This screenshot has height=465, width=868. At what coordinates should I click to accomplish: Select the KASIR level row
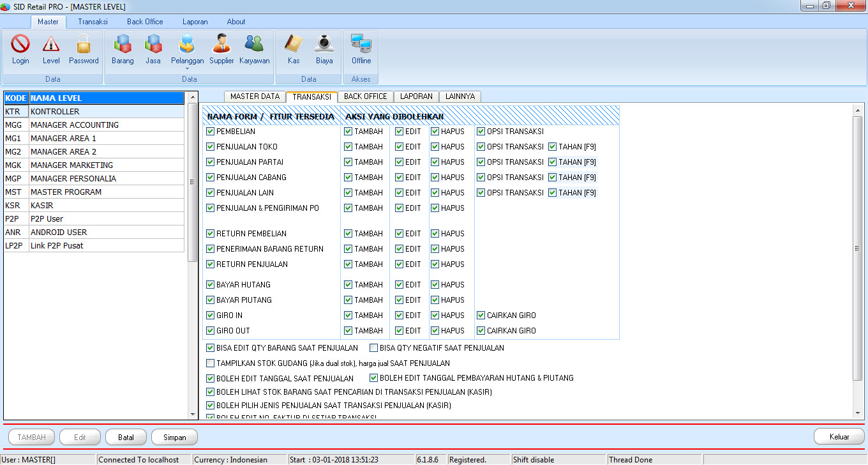click(94, 206)
